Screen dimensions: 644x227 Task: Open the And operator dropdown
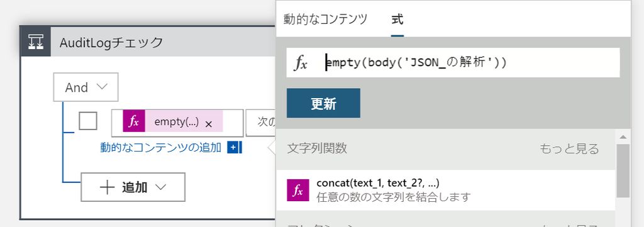point(86,87)
